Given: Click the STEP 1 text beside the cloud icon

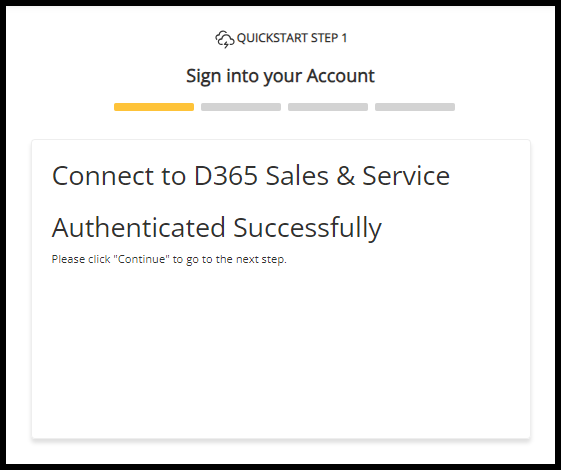Looking at the screenshot, I should click(x=329, y=38).
